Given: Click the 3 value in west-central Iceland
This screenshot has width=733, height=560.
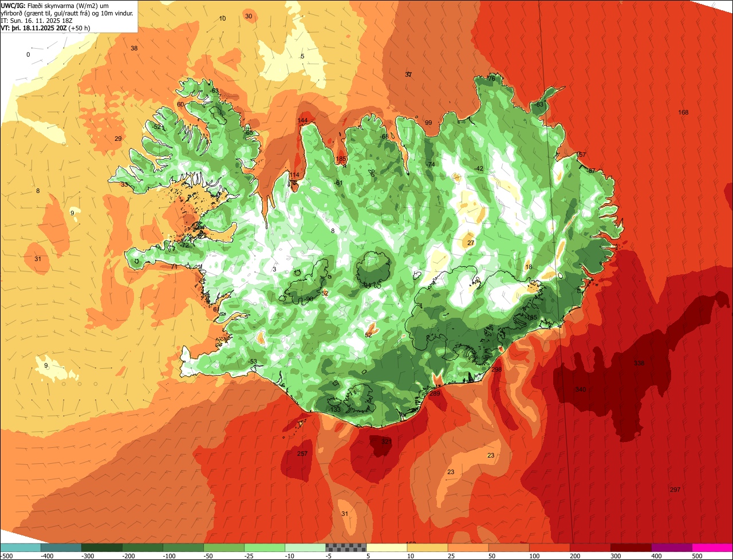Looking at the screenshot, I should 274,269.
